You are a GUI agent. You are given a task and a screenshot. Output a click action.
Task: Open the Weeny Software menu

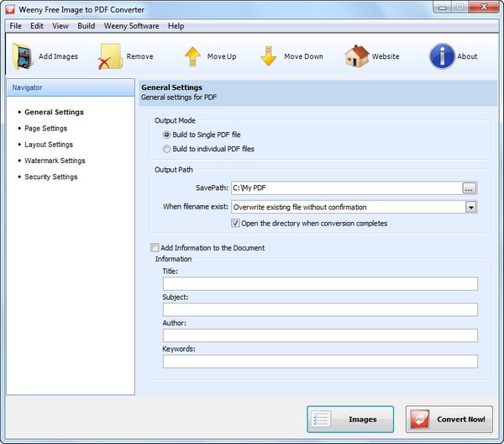coord(132,26)
